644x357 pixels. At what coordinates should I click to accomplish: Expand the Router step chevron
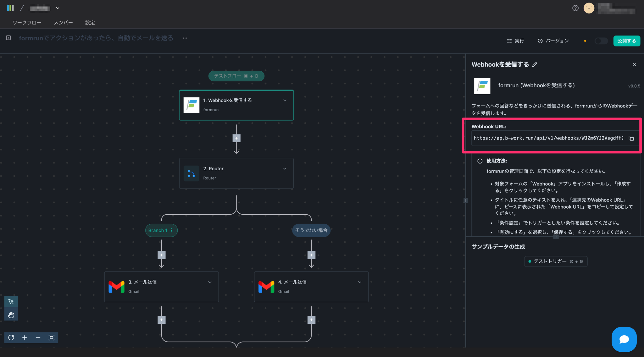tap(285, 169)
